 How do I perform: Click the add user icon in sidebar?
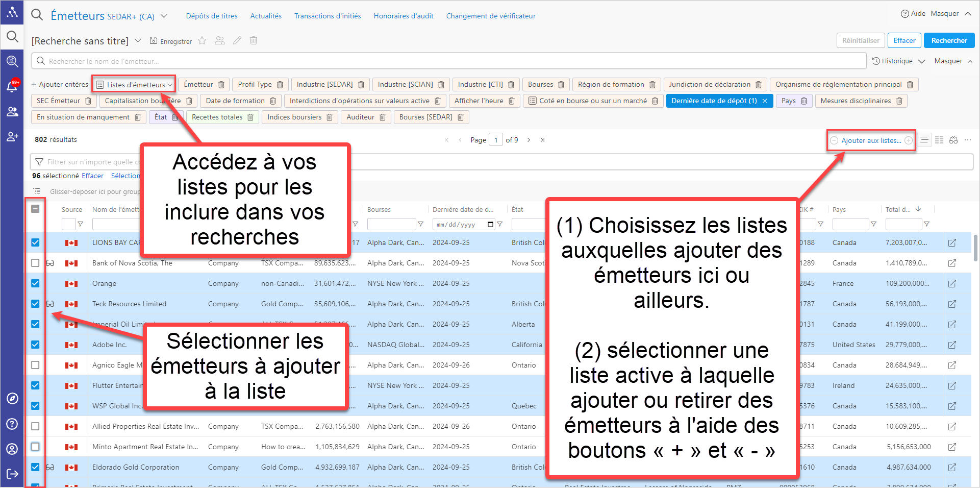click(12, 136)
